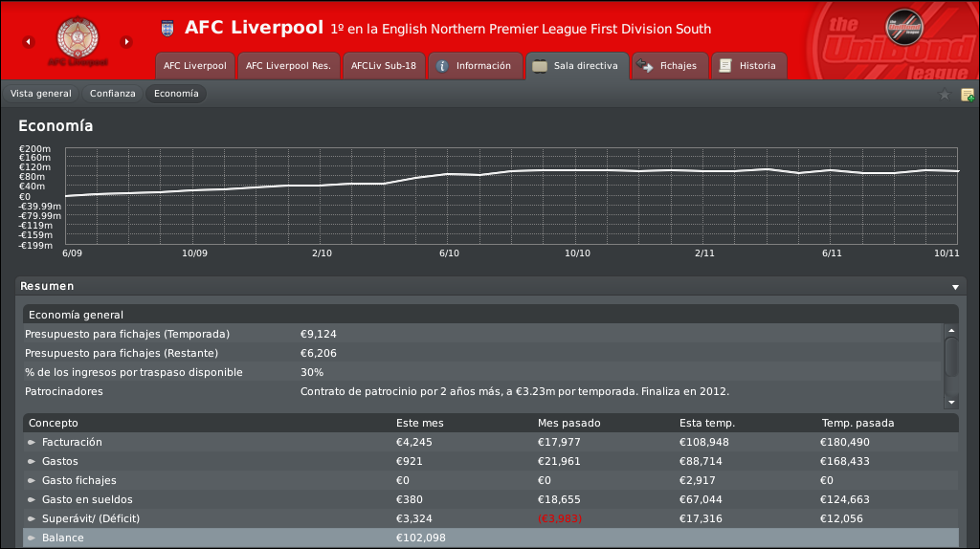Select the Economía subtab

pos(176,94)
